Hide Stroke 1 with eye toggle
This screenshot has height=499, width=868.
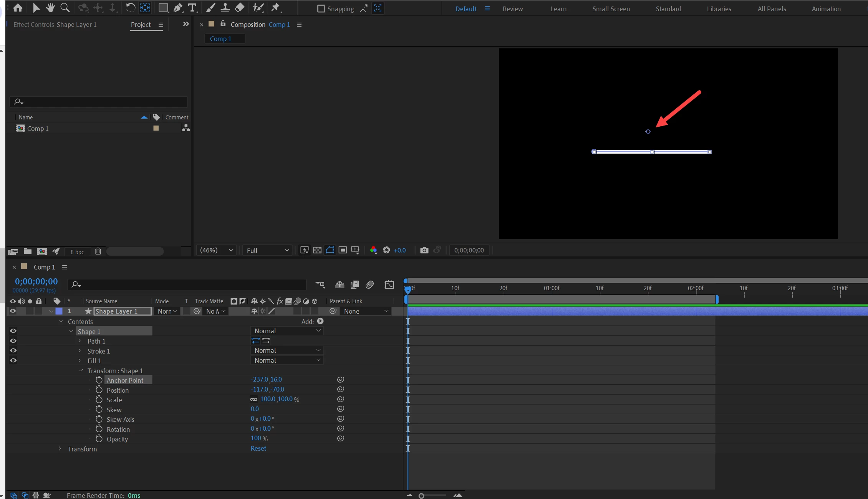[x=13, y=350]
